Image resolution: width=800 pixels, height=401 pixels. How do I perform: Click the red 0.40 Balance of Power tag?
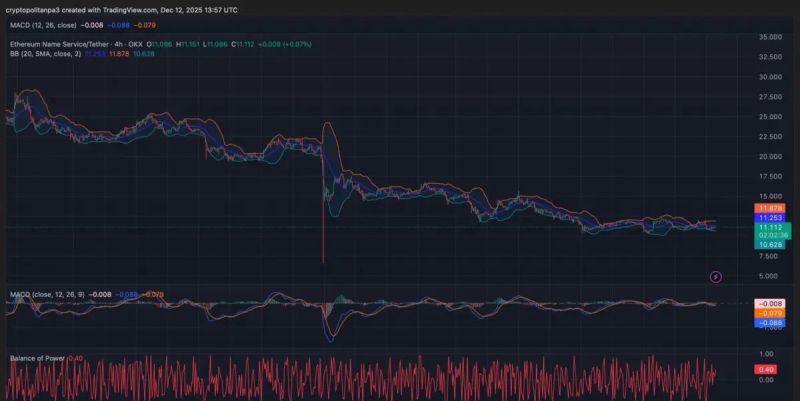tap(766, 369)
